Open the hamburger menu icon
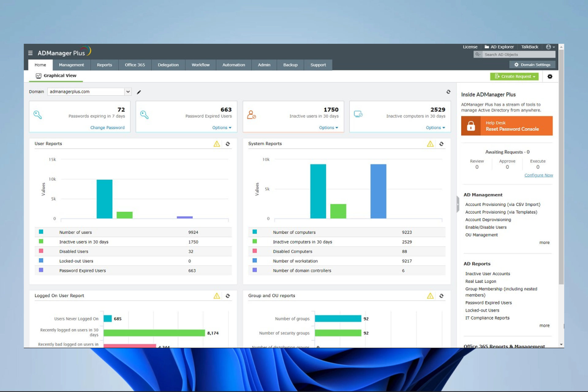Screen dimensions: 588x392 pyautogui.click(x=30, y=53)
